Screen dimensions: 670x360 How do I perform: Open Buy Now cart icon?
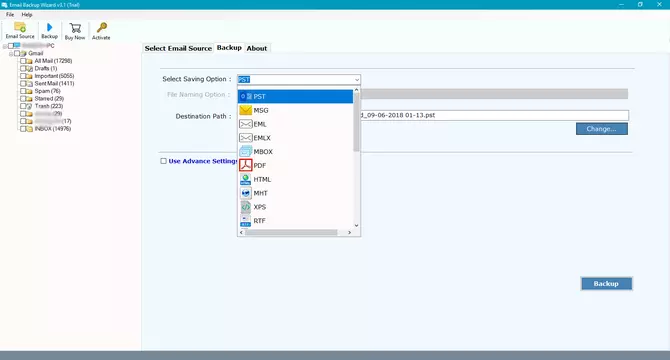[x=75, y=28]
